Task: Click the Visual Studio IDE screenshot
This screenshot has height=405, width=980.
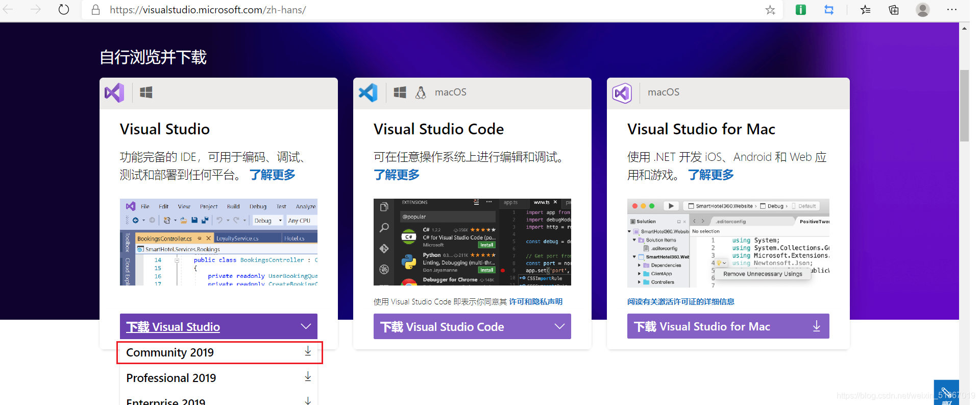Action: click(x=218, y=242)
